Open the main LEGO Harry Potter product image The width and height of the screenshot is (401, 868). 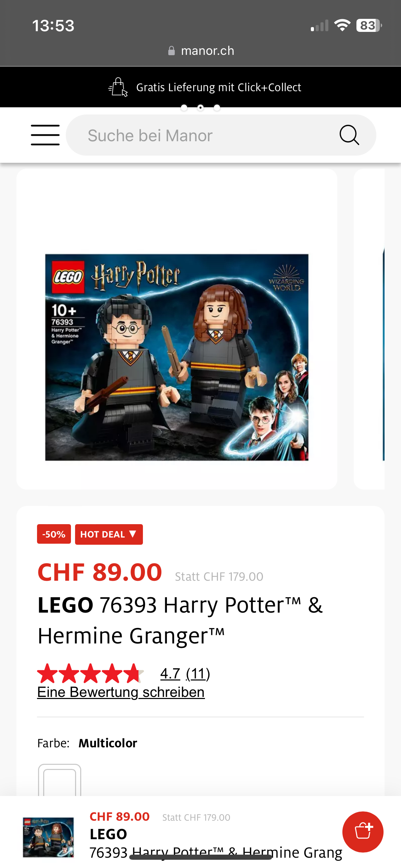(x=177, y=357)
